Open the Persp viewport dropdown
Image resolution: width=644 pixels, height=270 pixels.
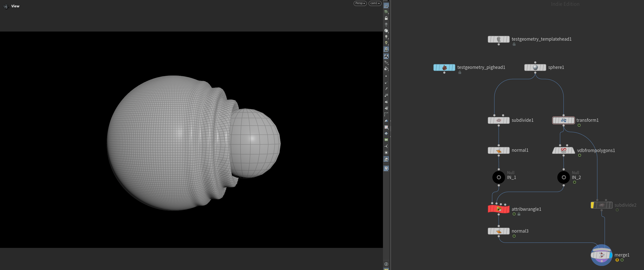[360, 3]
